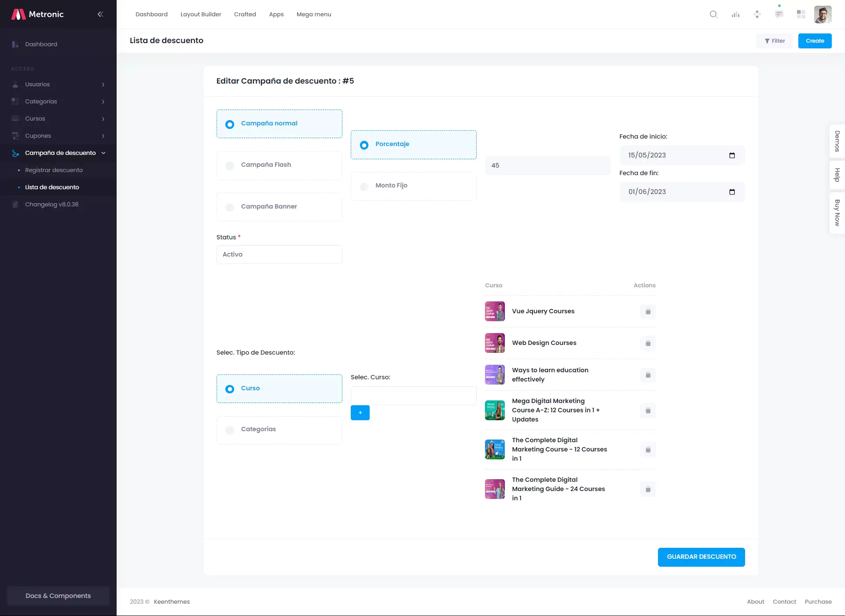Open calendar picker for Fecha de fin
Image resolution: width=845 pixels, height=616 pixels.
point(732,192)
